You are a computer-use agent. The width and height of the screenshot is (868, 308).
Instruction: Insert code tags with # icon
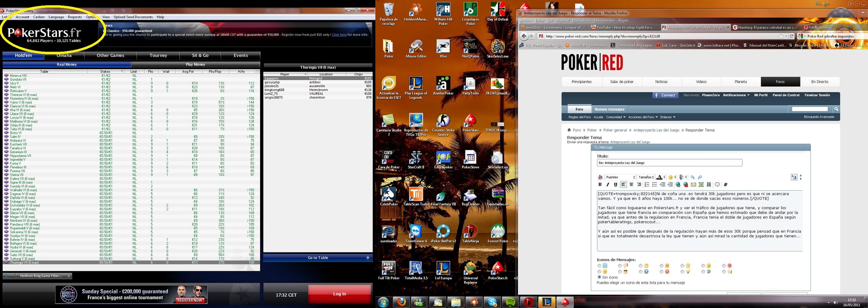725,185
